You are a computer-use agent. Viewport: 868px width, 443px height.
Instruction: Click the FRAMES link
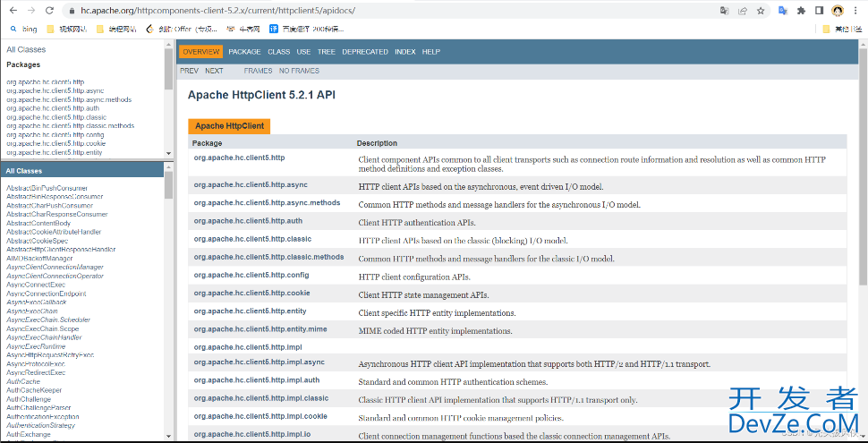point(258,71)
